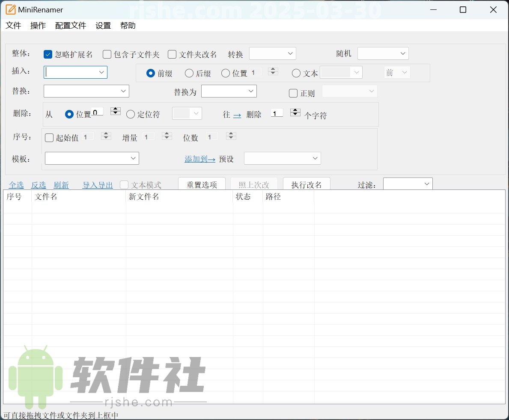Click the 重置选项 button
This screenshot has height=420, width=509.
click(x=202, y=184)
